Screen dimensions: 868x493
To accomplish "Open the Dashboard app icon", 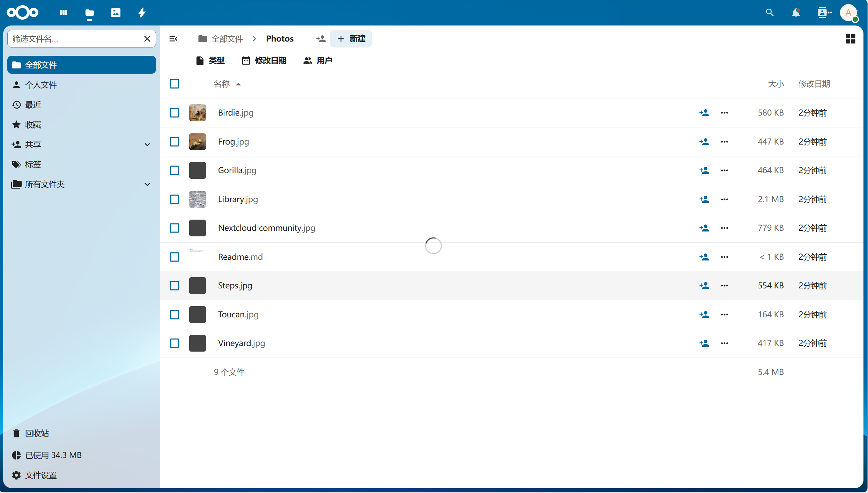I will (x=63, y=13).
